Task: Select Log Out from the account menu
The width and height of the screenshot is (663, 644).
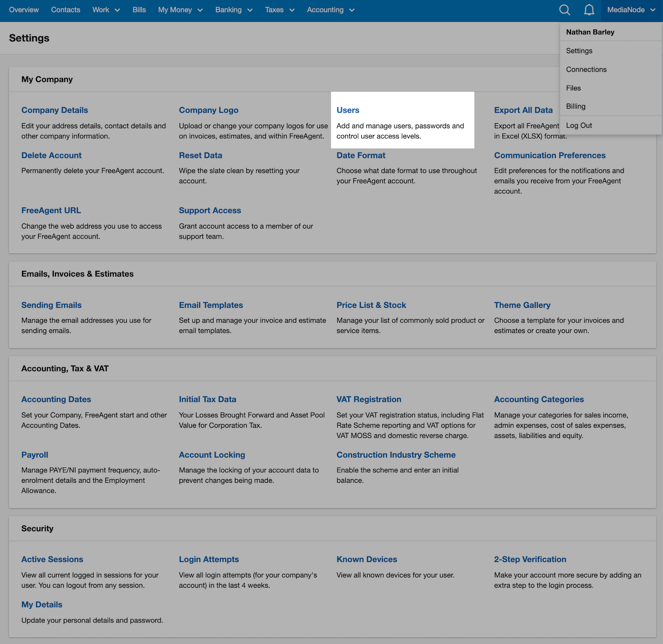Action: [x=579, y=125]
